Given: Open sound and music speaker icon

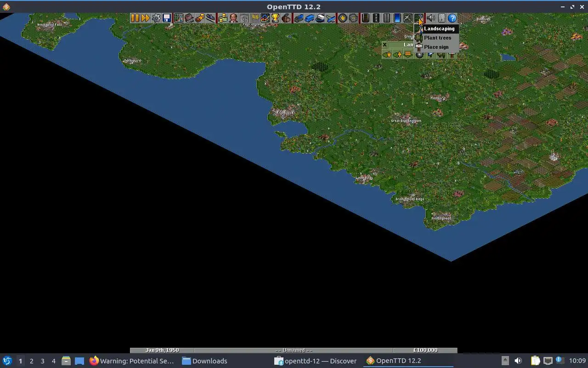Looking at the screenshot, I should (430, 18).
